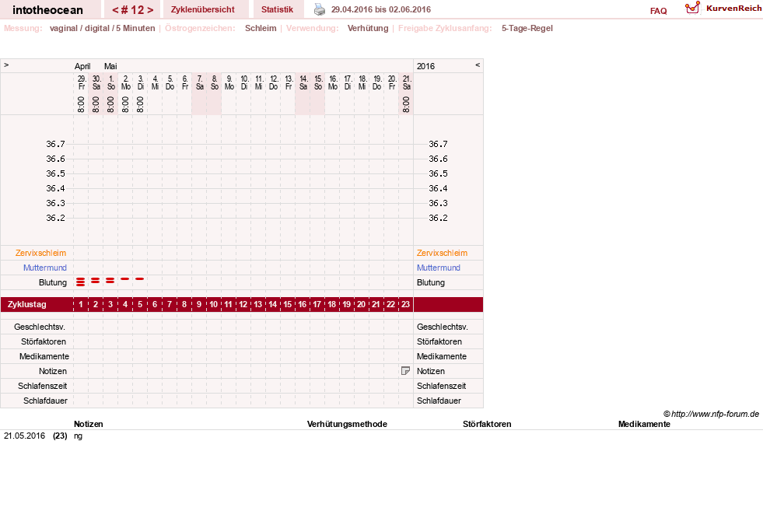Click the left Schlafdauer row label
This screenshot has width=763, height=532.
coord(45,401)
